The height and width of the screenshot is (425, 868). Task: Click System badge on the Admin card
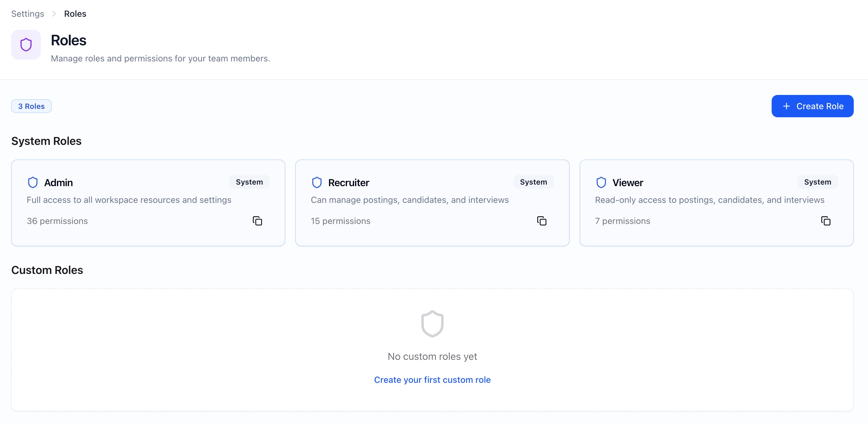249,182
